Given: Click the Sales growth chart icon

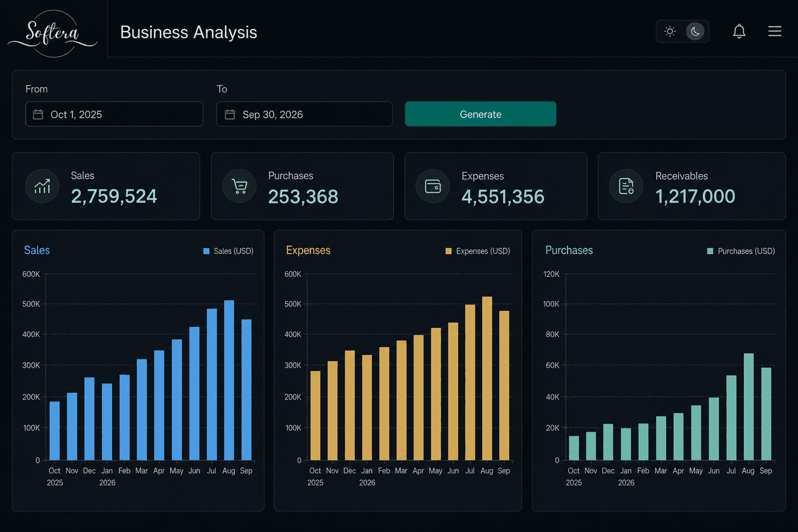Looking at the screenshot, I should [x=42, y=186].
